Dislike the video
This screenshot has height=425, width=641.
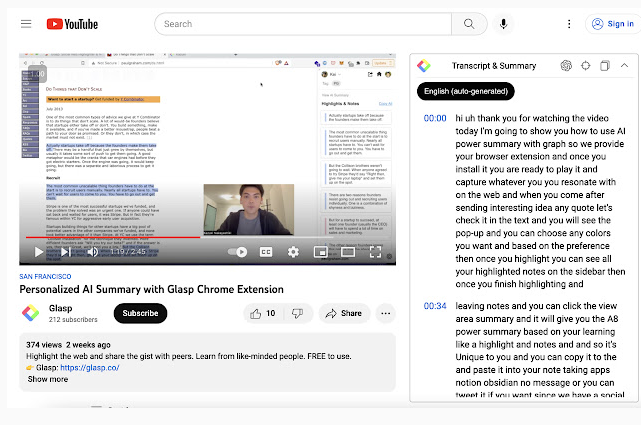[297, 313]
